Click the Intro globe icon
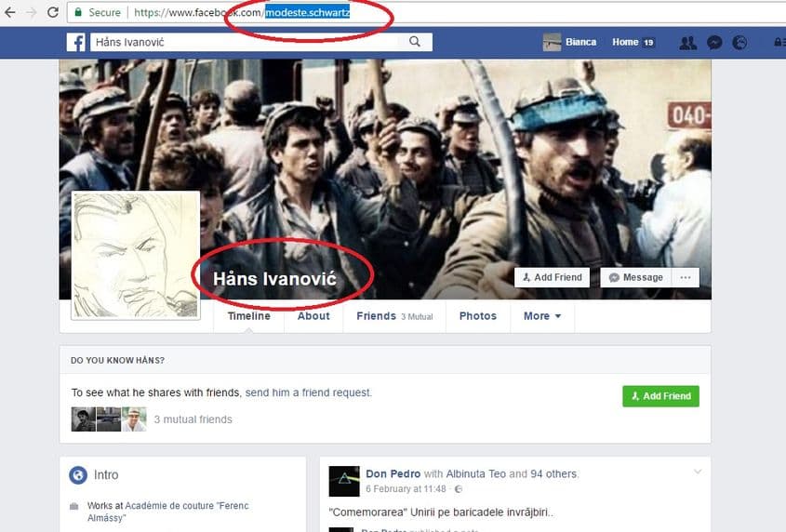This screenshot has height=532, width=786. 78,475
